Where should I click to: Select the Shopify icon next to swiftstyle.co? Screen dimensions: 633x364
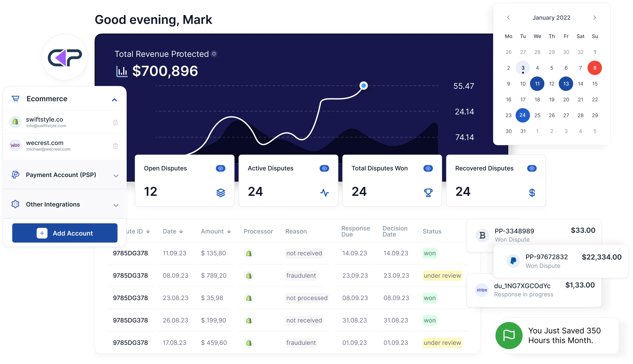[15, 122]
